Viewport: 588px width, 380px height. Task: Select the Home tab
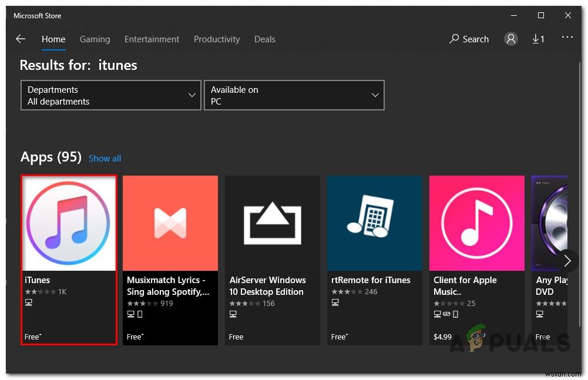tap(53, 39)
